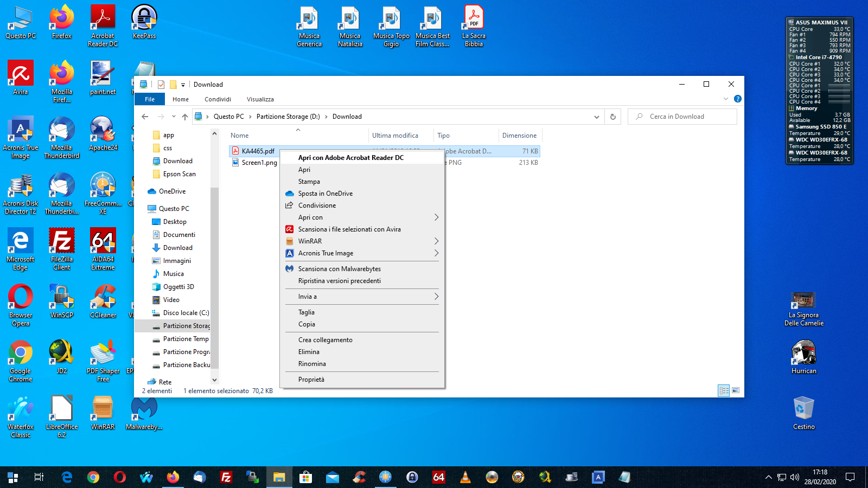Image resolution: width=868 pixels, height=488 pixels.
Task: Select Partizione Temp in the navigation tree
Action: pyautogui.click(x=186, y=339)
